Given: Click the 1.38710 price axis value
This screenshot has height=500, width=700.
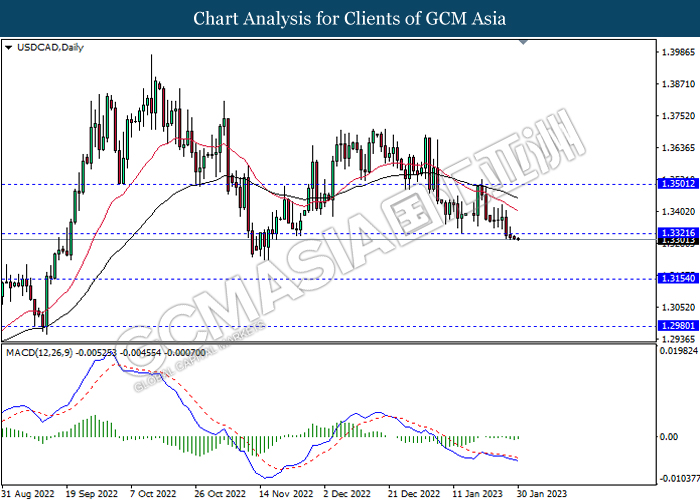Looking at the screenshot, I should coord(678,84).
